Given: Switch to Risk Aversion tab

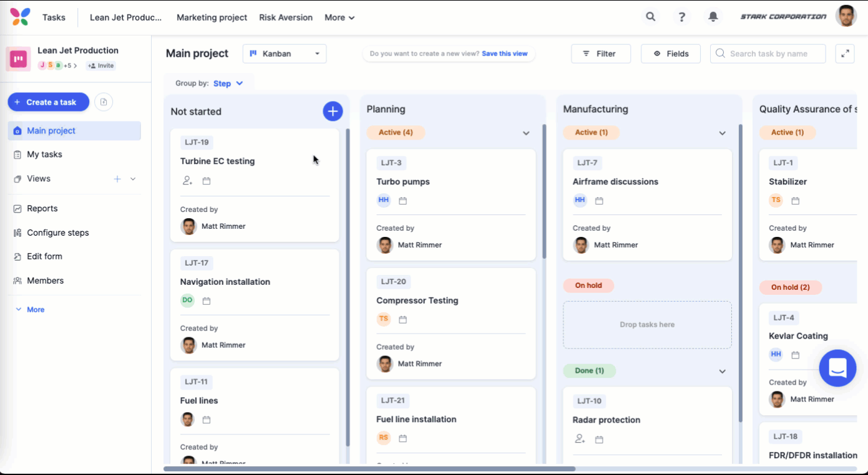Looking at the screenshot, I should 286,17.
